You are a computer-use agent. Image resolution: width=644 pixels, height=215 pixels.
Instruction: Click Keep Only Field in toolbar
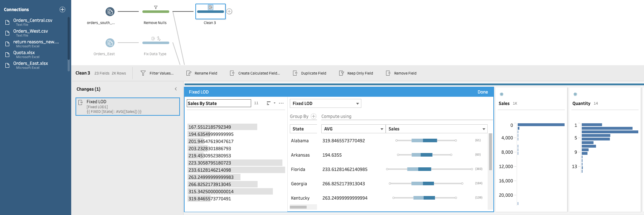tap(356, 73)
